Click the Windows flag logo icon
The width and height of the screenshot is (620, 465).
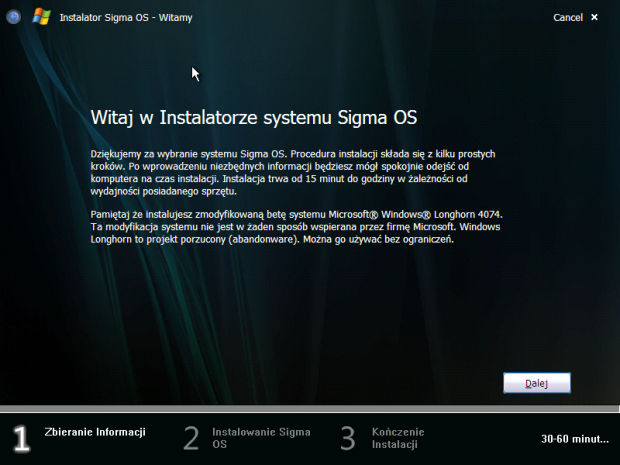(x=42, y=17)
